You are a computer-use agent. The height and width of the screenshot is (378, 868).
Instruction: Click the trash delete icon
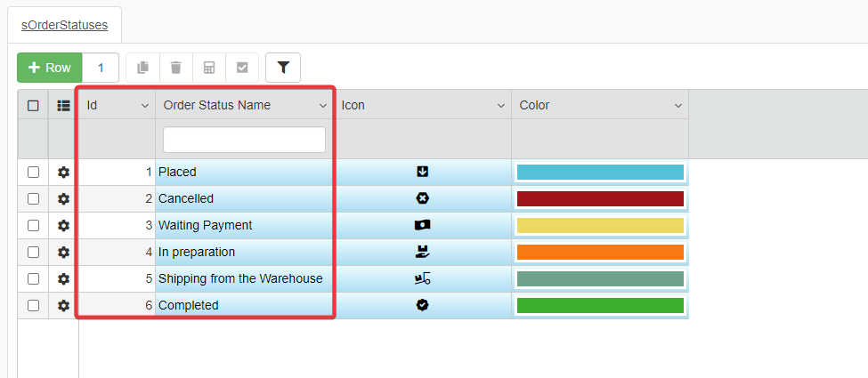[175, 68]
